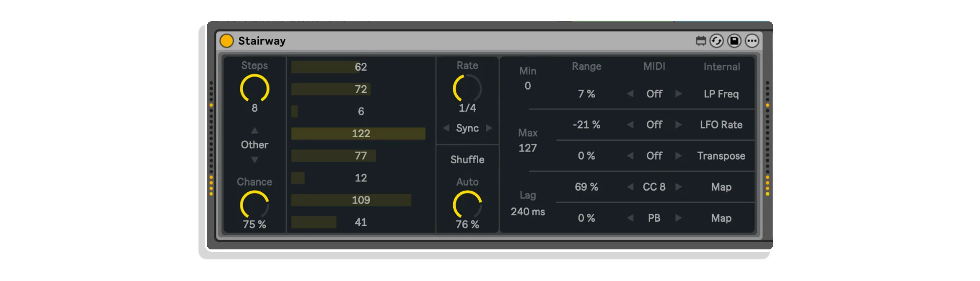Screen dimensions: 980x281
Task: Click the step bar with value 122
Action: [x=360, y=134]
